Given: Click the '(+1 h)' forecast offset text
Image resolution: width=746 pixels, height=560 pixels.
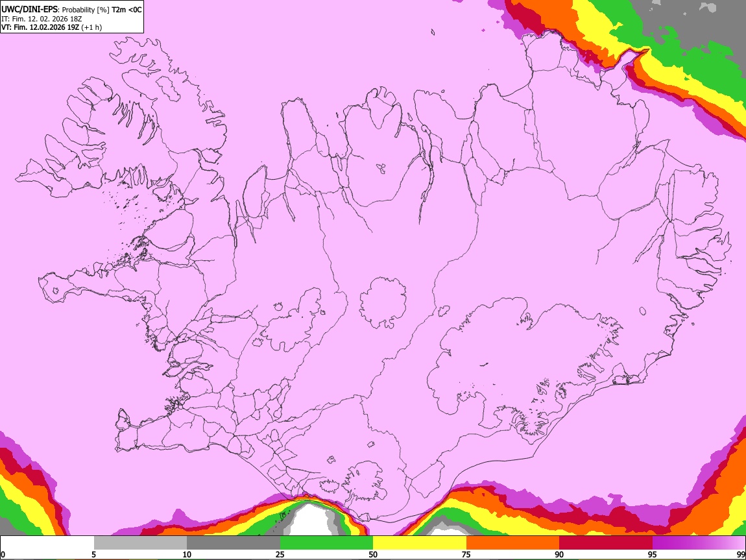Looking at the screenshot, I should (x=91, y=27).
